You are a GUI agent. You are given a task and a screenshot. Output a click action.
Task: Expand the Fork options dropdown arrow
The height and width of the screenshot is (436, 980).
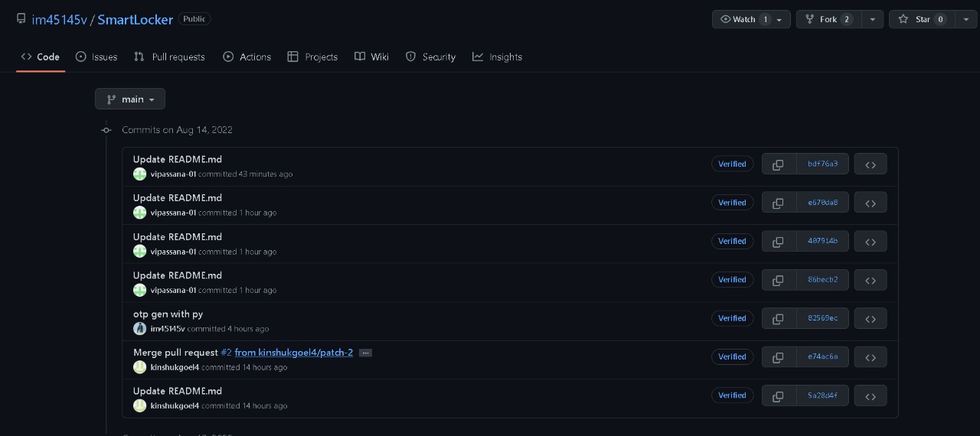click(x=873, y=19)
